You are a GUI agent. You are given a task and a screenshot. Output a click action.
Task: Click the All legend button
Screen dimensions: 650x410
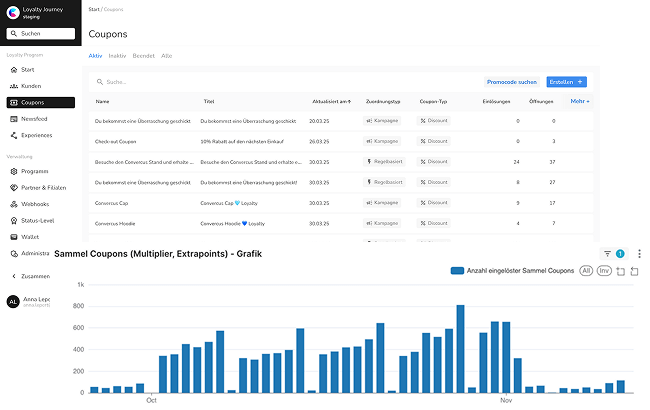pos(586,271)
